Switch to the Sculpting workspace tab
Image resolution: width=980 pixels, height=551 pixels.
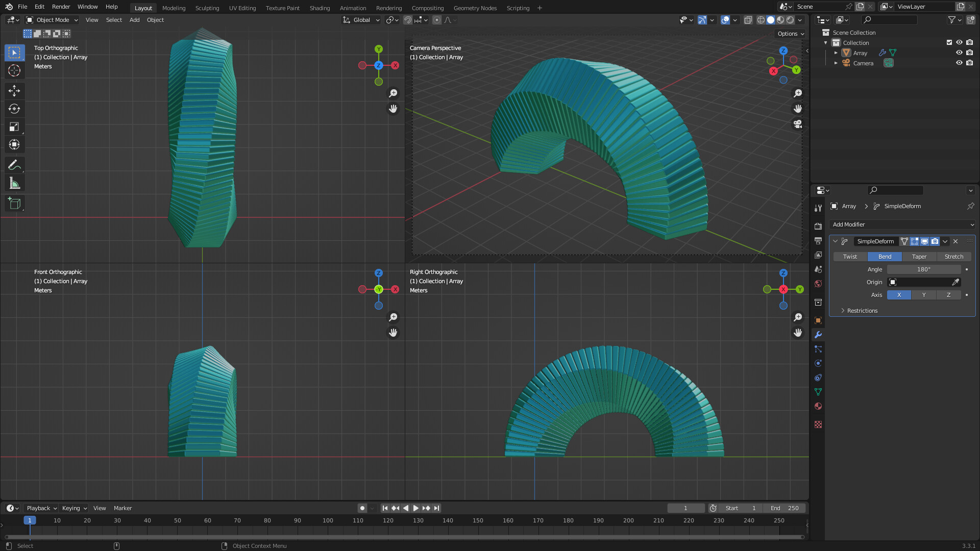pyautogui.click(x=207, y=8)
